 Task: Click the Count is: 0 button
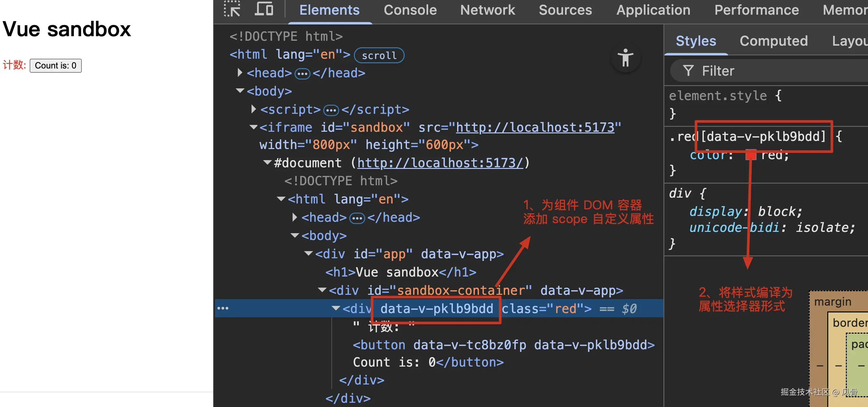pos(56,66)
